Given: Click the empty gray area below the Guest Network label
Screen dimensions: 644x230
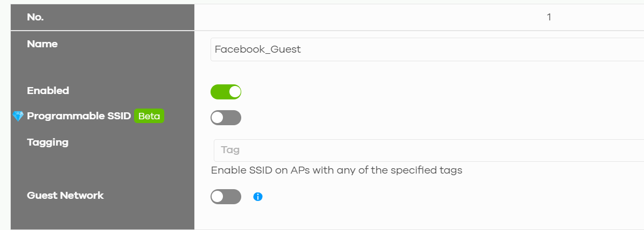Looking at the screenshot, I should (x=102, y=217).
